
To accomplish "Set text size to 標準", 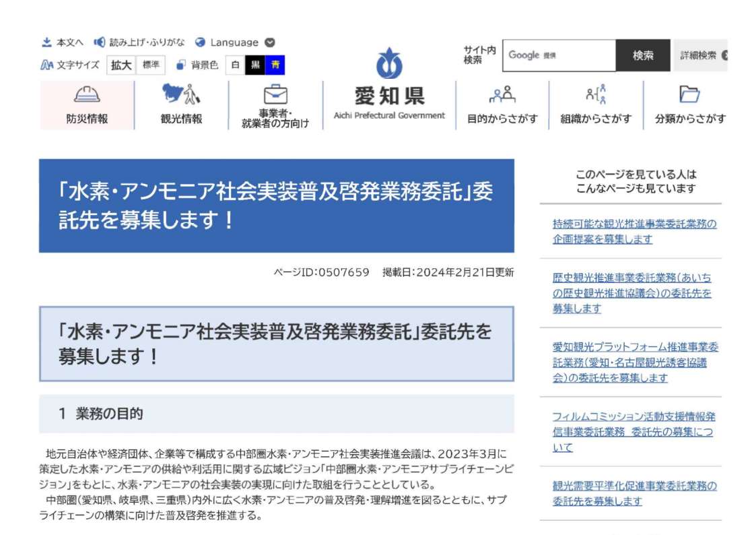I will pyautogui.click(x=151, y=65).
